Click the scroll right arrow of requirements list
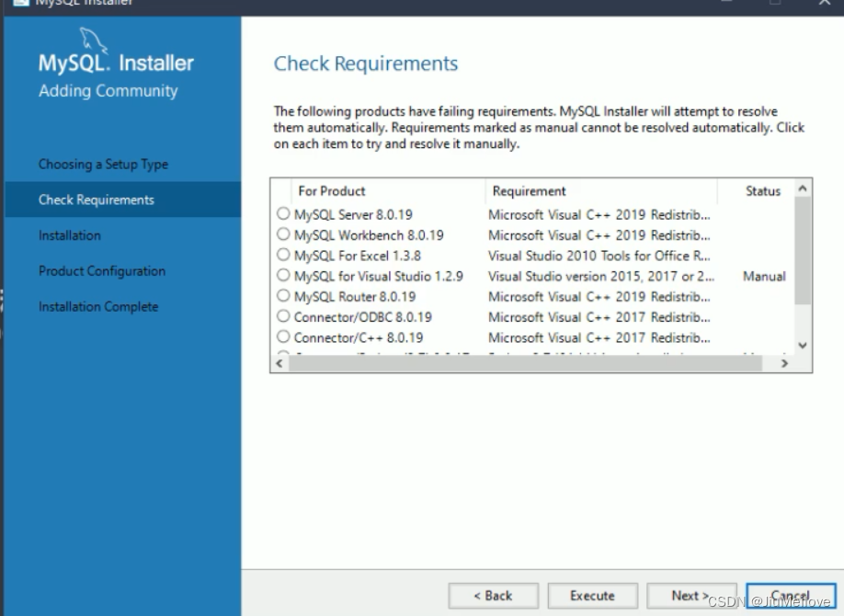The width and height of the screenshot is (844, 616). click(785, 363)
